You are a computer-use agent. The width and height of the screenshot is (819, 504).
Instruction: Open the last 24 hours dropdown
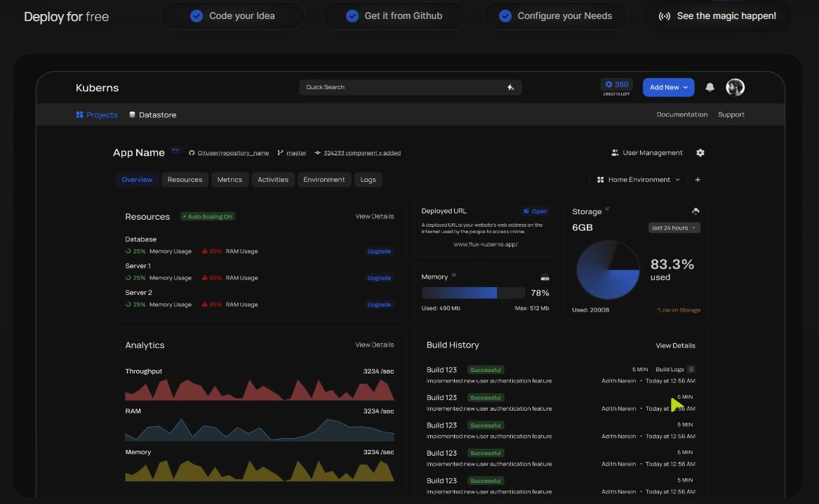[674, 227]
